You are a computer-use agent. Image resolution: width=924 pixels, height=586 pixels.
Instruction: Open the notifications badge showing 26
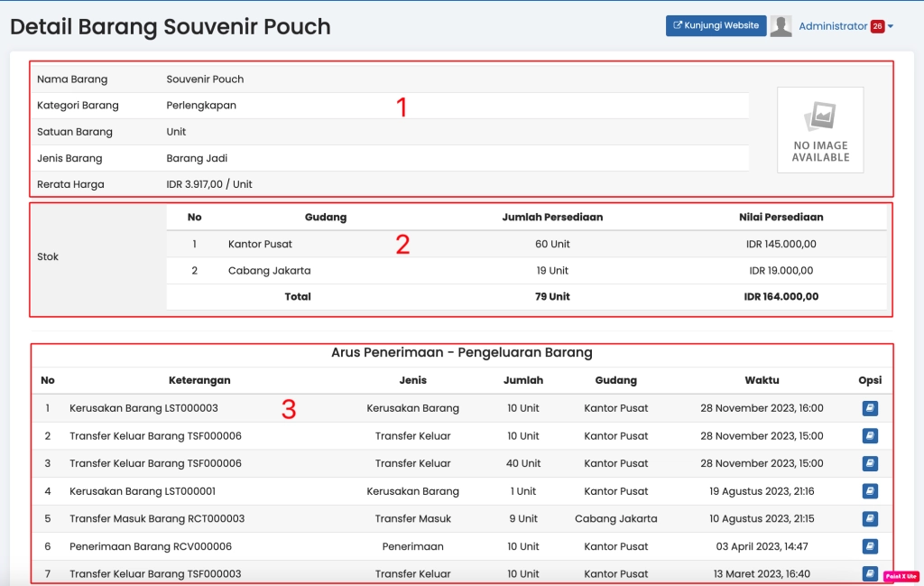coord(877,27)
